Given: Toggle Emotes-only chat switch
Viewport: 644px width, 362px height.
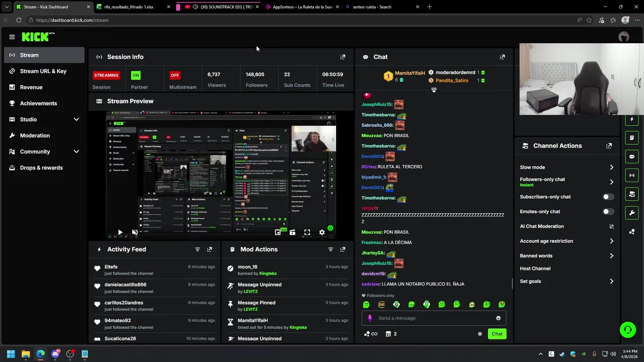Looking at the screenshot, I should click(x=608, y=212).
